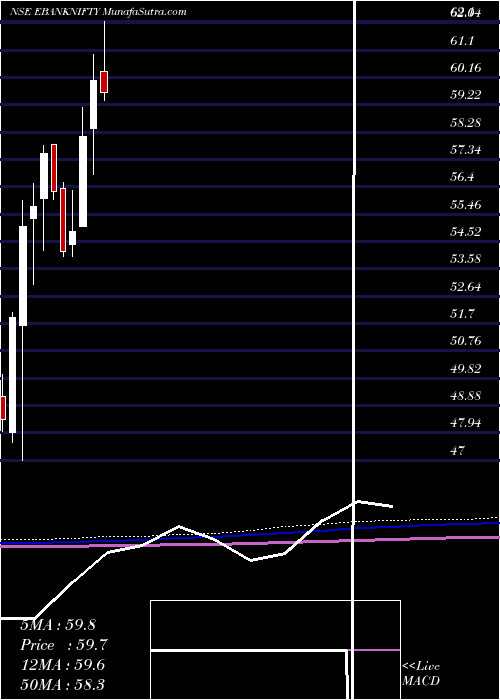Select the 59.22 price axis label
500x700 pixels.
point(466,95)
